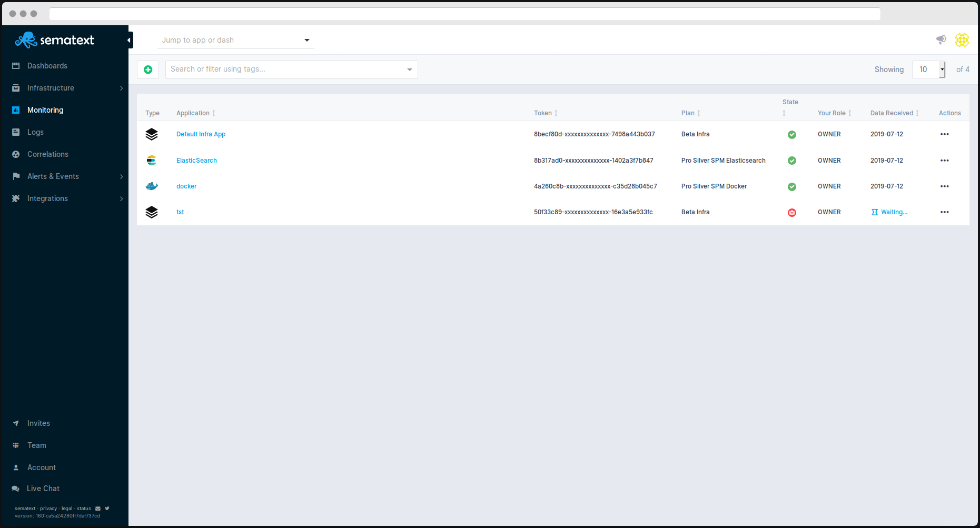Expand the Alerts & Events submenu chevron
Viewport: 980px width, 528px height.
point(121,176)
